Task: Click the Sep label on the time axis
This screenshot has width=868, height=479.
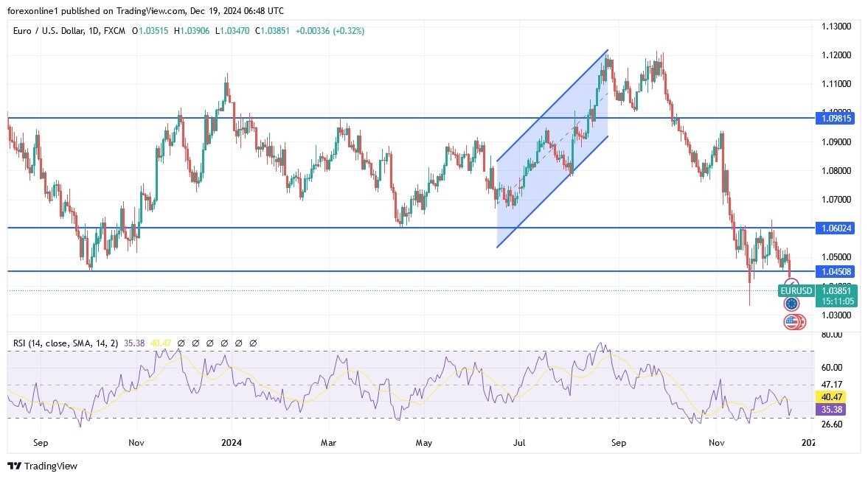Action: point(40,443)
